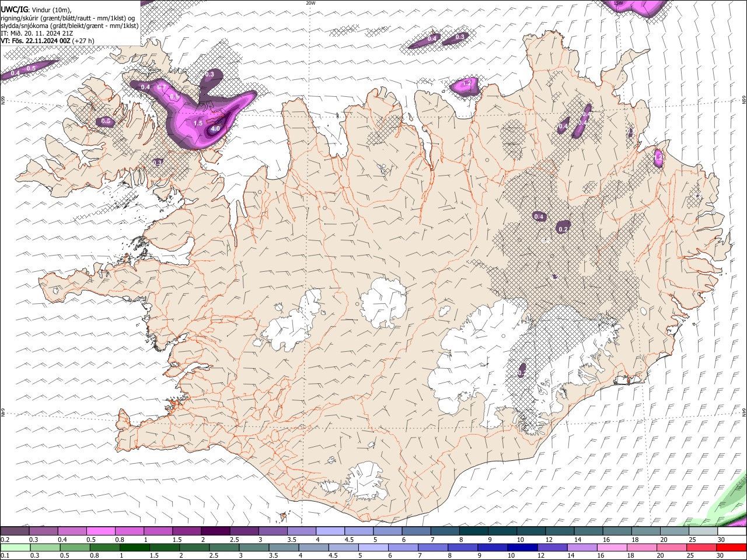Click the 'slydda/snjókoma' legend description line

pos(69,26)
